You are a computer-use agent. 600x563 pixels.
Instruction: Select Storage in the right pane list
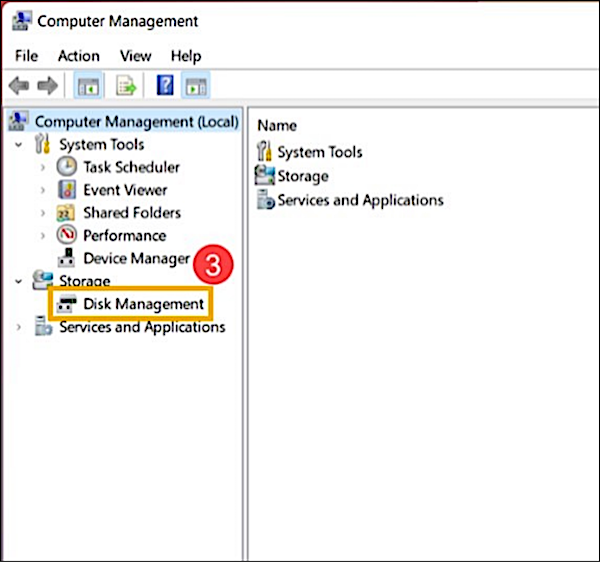click(302, 176)
